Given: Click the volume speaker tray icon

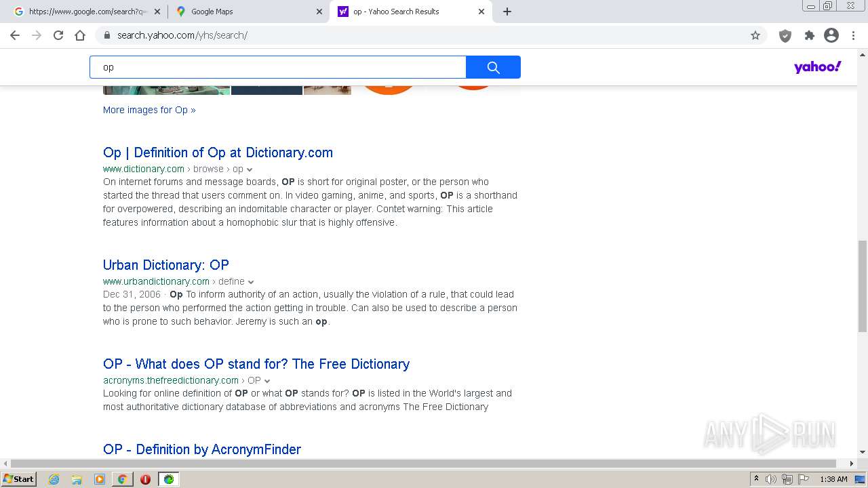Looking at the screenshot, I should coord(771,479).
